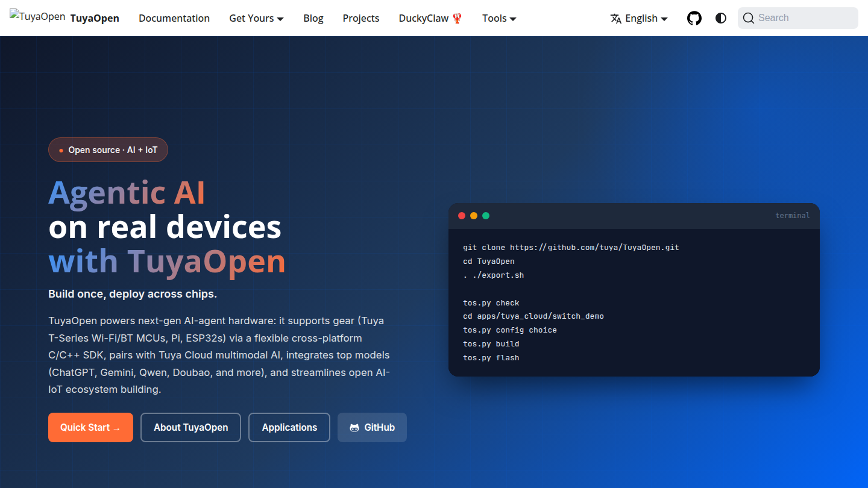Click the "terminal" label in window header
The height and width of the screenshot is (488, 868).
click(x=793, y=216)
